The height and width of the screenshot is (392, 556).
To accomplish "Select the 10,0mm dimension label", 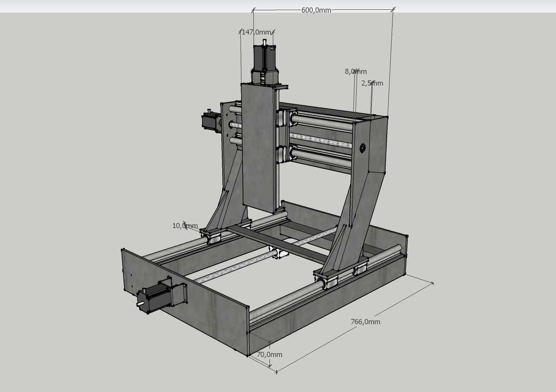I will tap(185, 225).
